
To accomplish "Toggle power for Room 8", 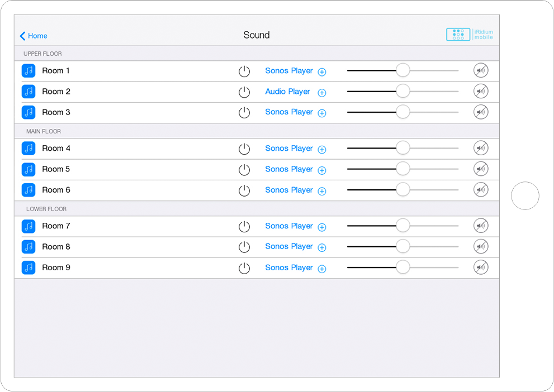I will pyautogui.click(x=244, y=247).
